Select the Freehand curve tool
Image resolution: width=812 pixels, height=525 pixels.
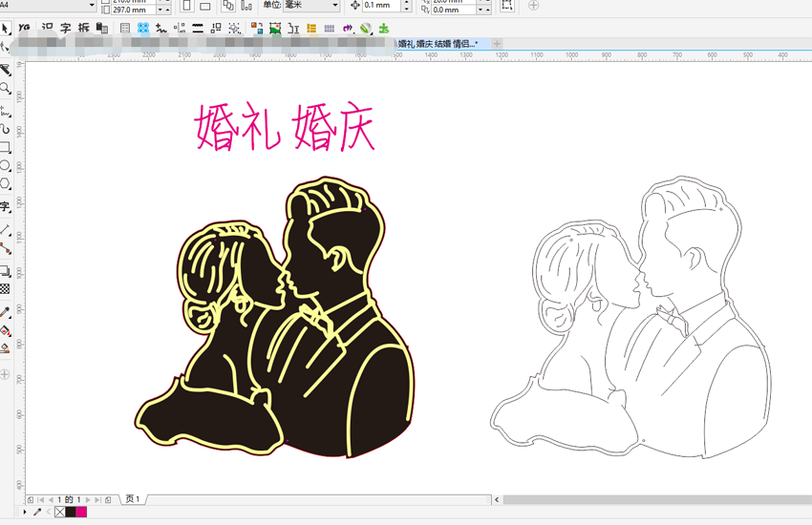(x=5, y=111)
